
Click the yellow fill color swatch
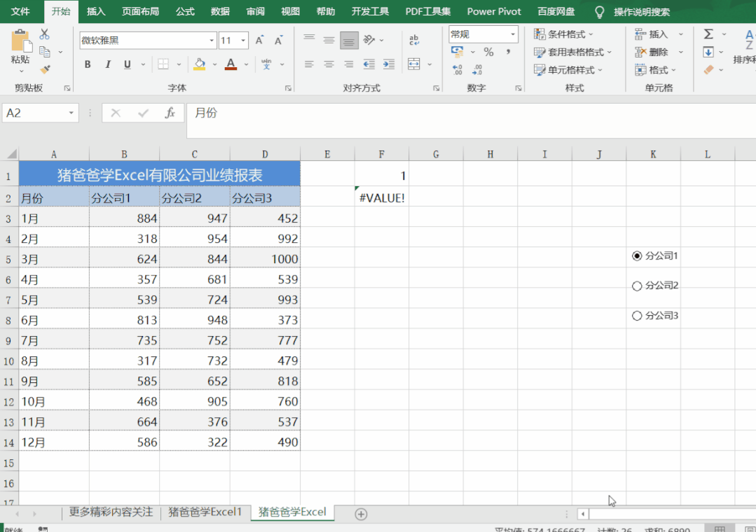click(x=200, y=64)
